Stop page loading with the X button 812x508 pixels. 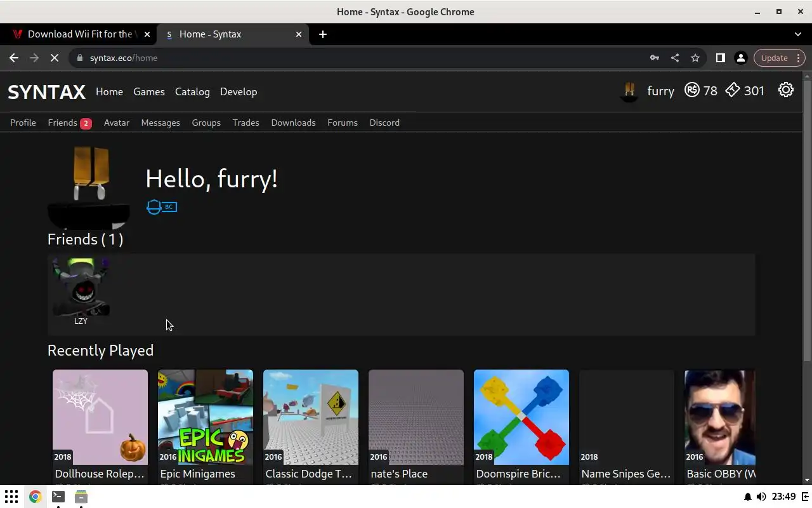[55, 58]
